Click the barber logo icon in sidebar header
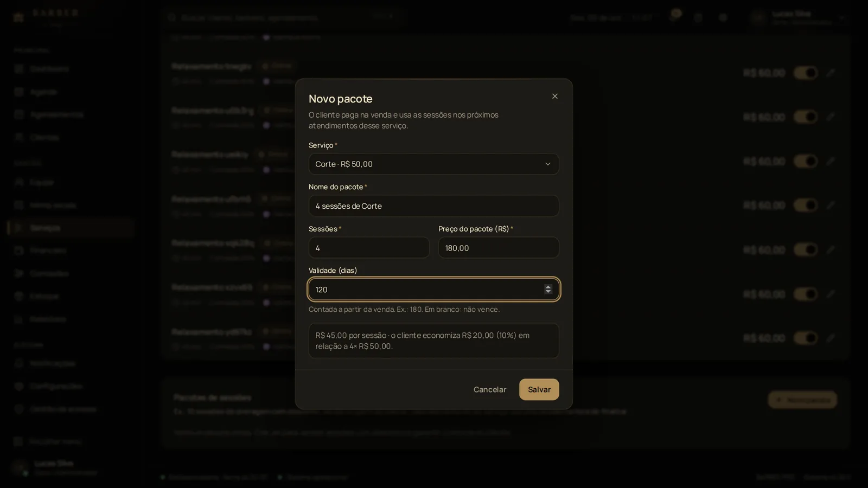The height and width of the screenshot is (488, 868). (x=18, y=17)
